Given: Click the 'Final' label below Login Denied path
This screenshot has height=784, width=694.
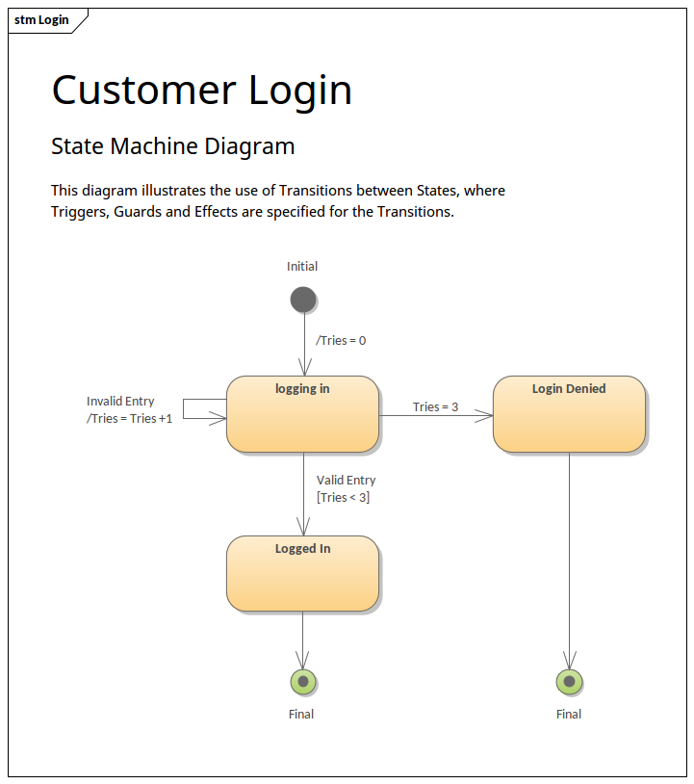Looking at the screenshot, I should click(569, 714).
